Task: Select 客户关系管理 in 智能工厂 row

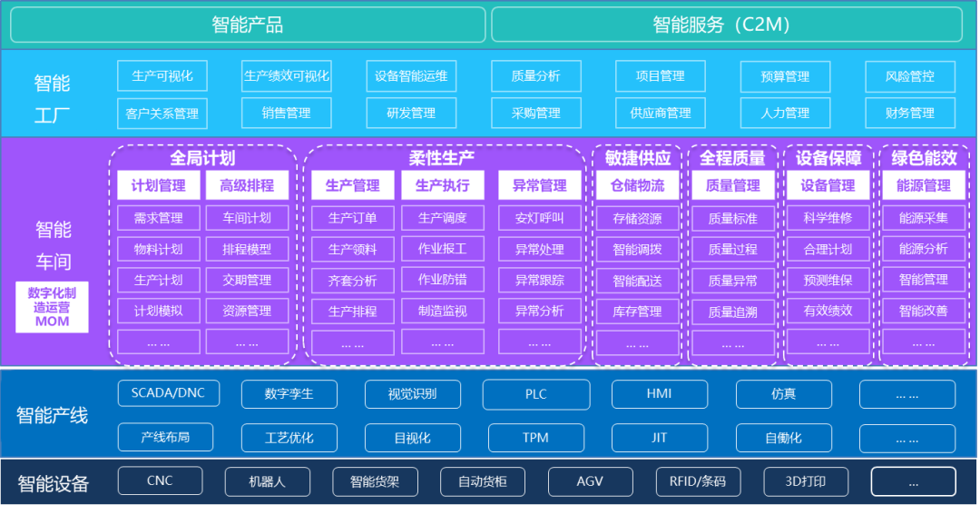Action: [x=162, y=114]
